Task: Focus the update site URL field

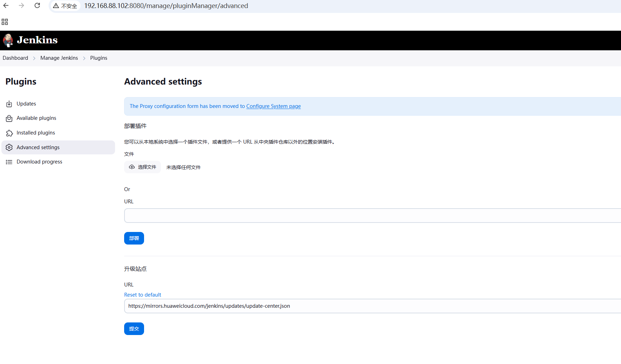Action: coord(372,306)
